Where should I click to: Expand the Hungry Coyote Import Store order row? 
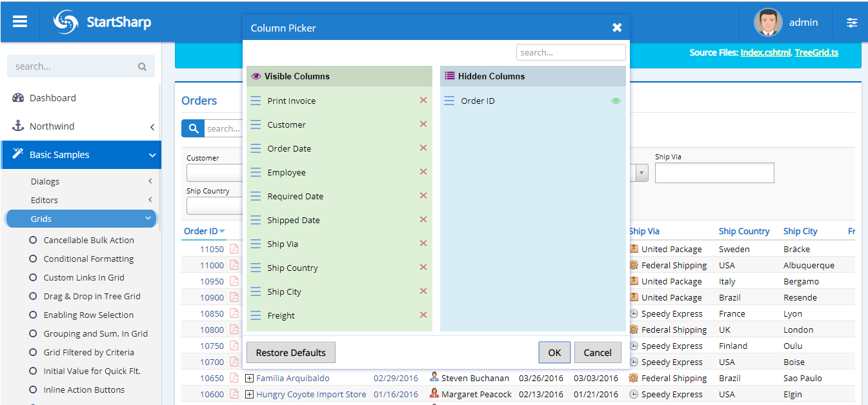[x=249, y=393]
